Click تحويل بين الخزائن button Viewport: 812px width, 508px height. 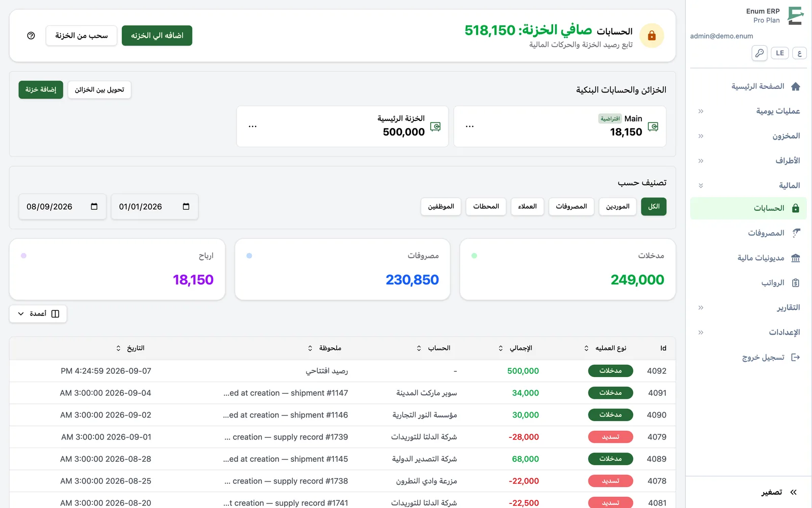[x=99, y=90]
